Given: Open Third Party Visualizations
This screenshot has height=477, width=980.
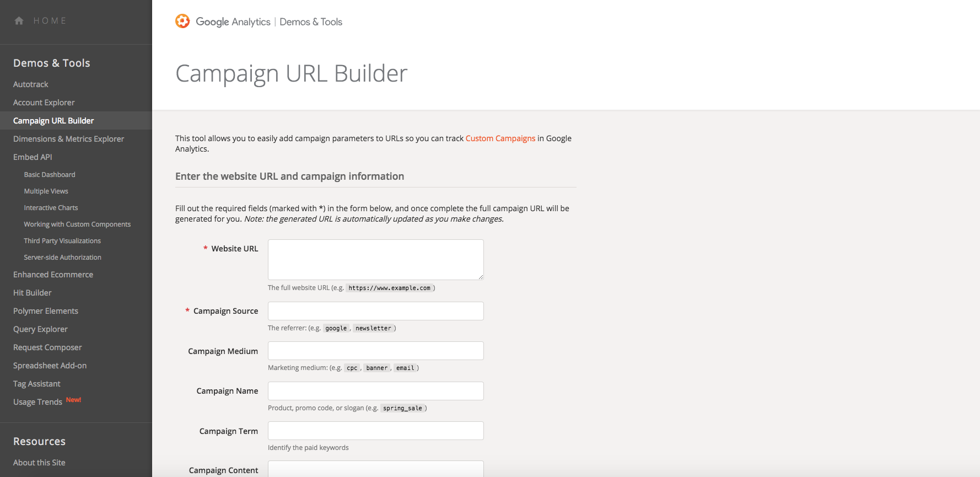Looking at the screenshot, I should pyautogui.click(x=62, y=241).
